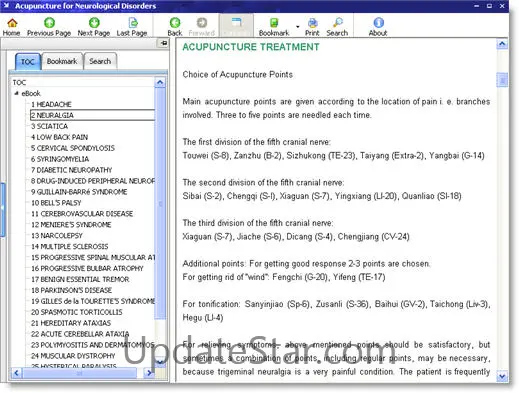Open chapter 3 SCIATICA
519x393 pixels.
50,126
